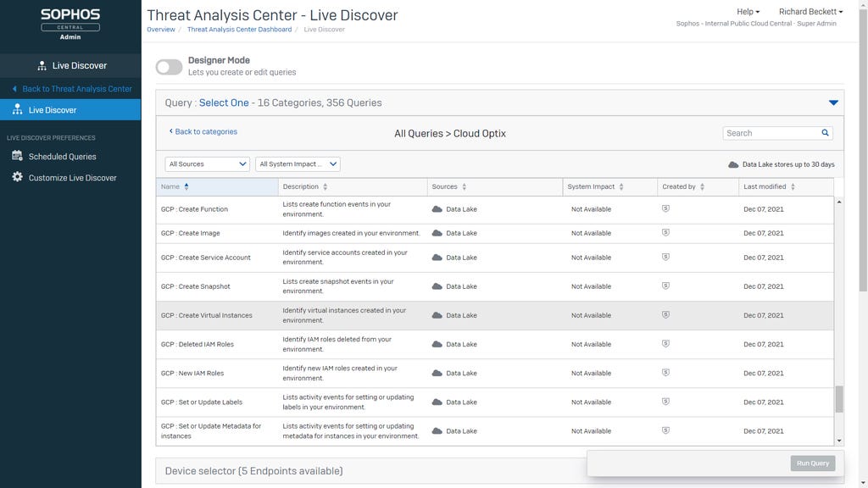Click the Back to categories link

(x=203, y=132)
